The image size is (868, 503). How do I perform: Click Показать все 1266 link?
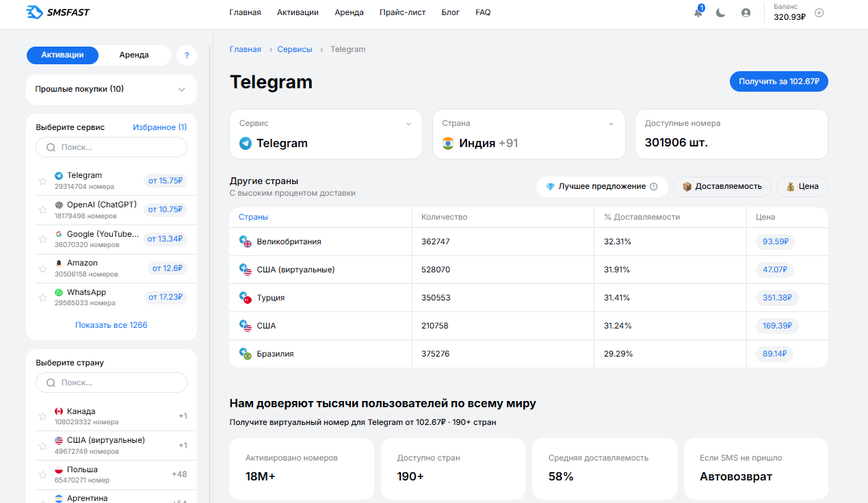[111, 325]
